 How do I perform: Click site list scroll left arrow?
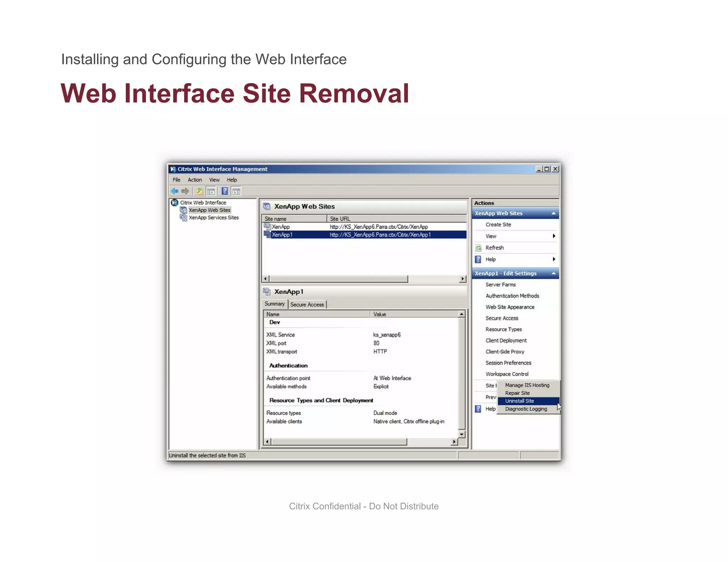266,279
